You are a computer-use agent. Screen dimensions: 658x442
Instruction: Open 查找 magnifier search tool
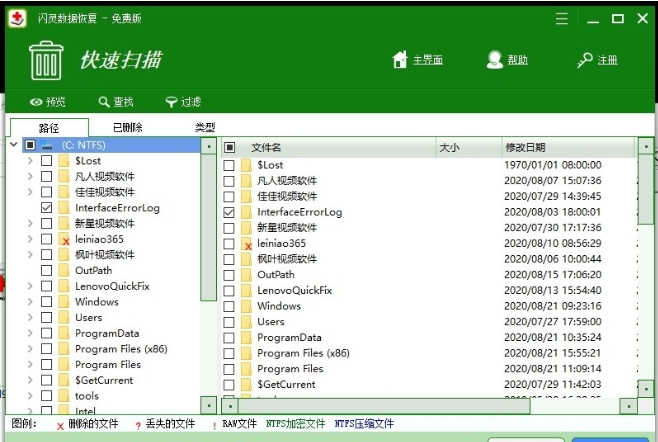tap(104, 102)
